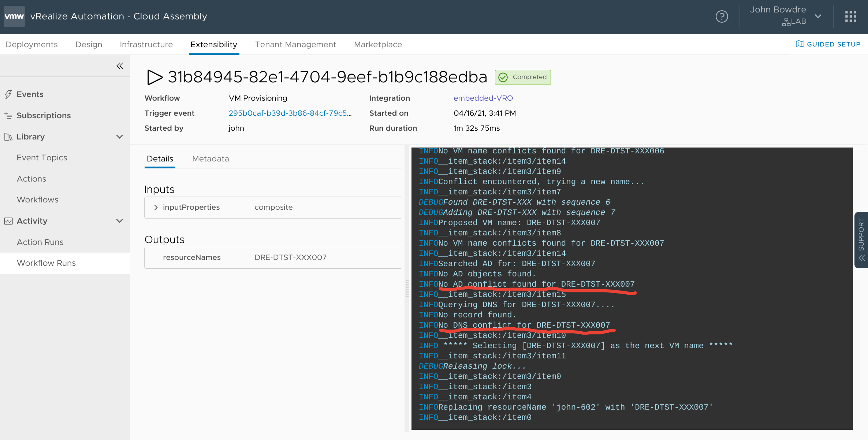Open the help question mark icon
Viewport: 868px width, 440px height.
[722, 16]
